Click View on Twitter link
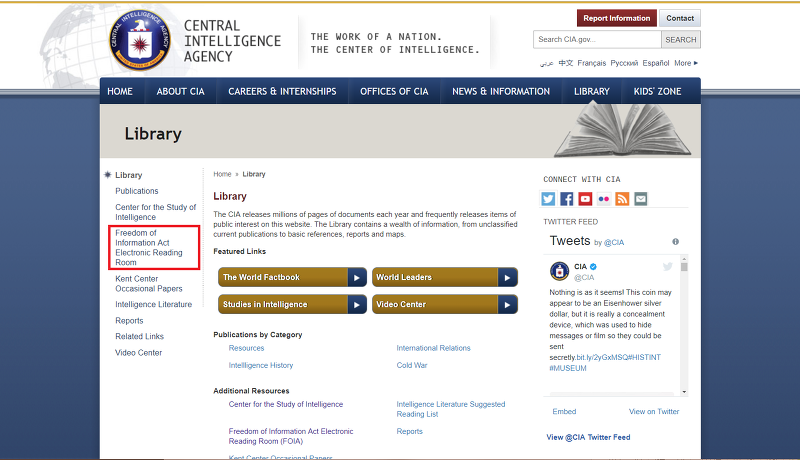The image size is (800, 460). click(654, 412)
